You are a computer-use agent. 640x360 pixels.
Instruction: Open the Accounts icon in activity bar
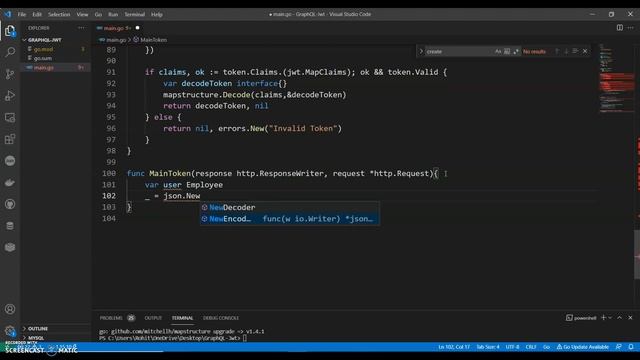coord(10,309)
